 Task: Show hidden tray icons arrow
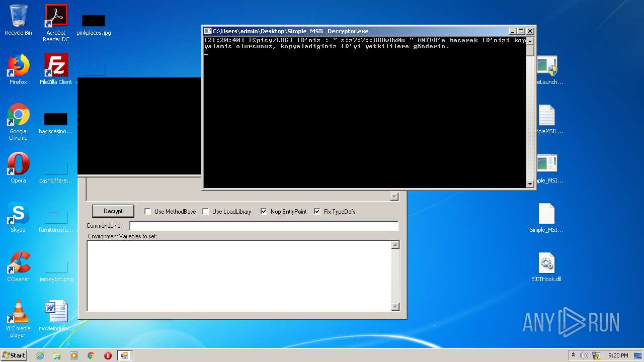tap(573, 355)
